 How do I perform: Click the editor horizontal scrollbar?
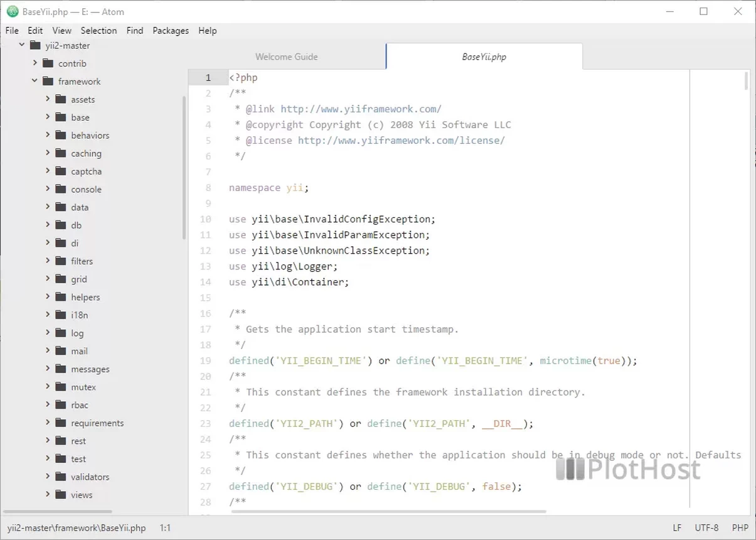tap(389, 511)
